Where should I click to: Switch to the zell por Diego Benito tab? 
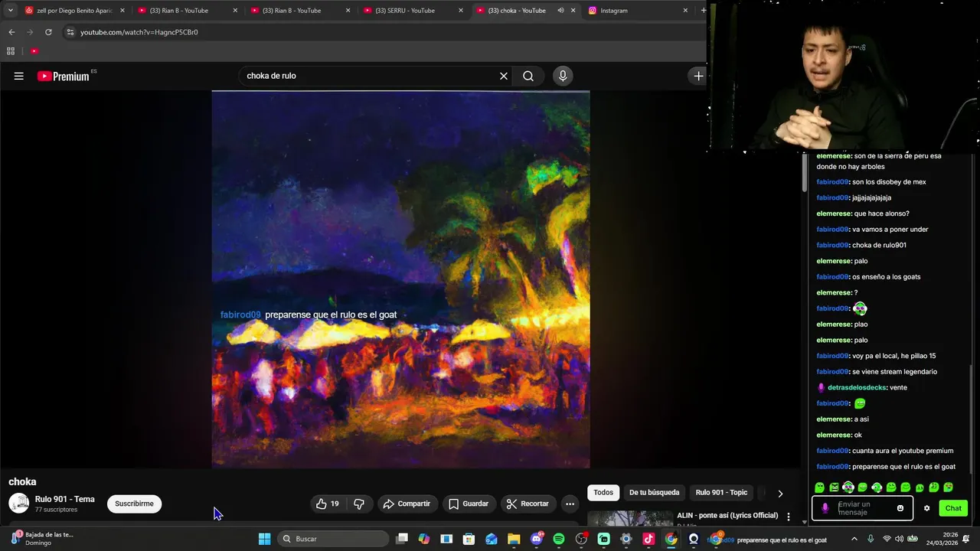75,11
